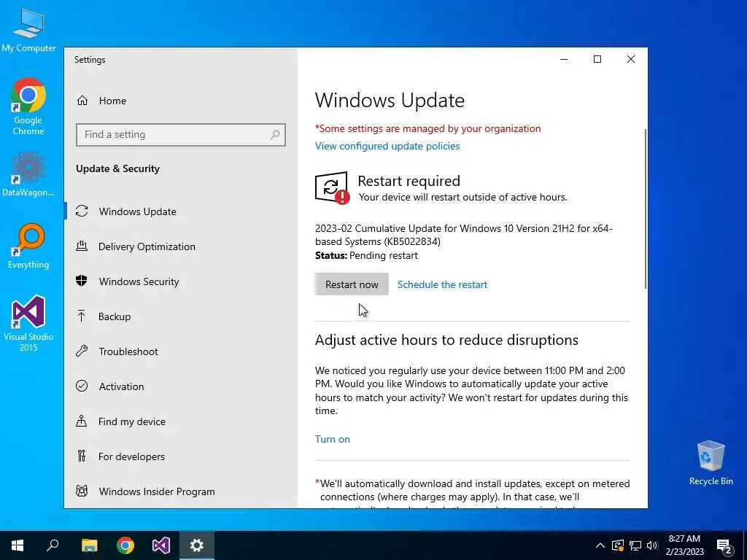Open Chrome from the taskbar

coord(125,545)
